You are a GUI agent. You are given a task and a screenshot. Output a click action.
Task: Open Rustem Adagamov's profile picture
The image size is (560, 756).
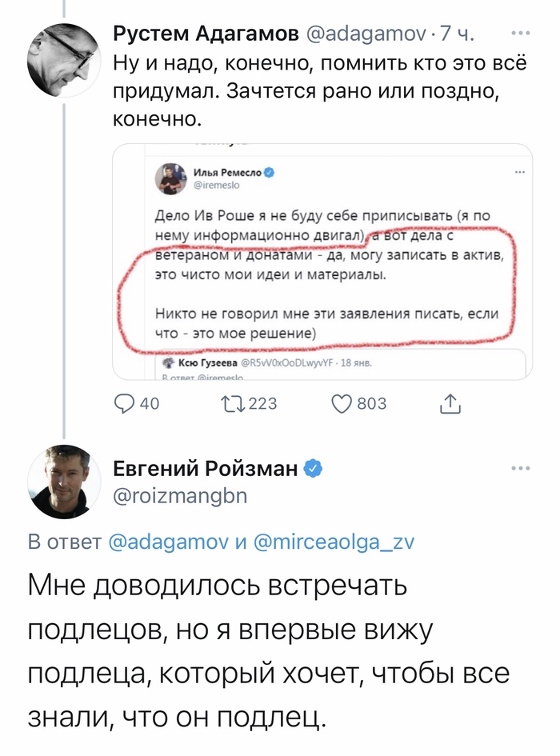(x=63, y=61)
